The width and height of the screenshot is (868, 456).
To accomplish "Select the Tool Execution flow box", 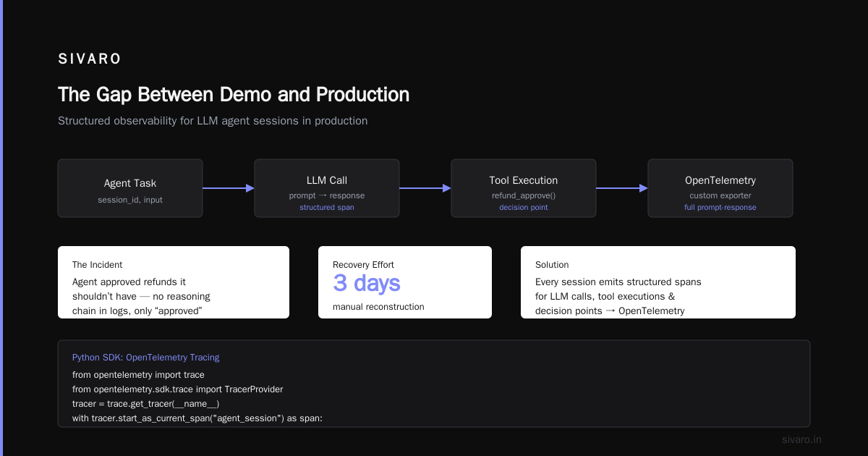I will click(x=524, y=188).
